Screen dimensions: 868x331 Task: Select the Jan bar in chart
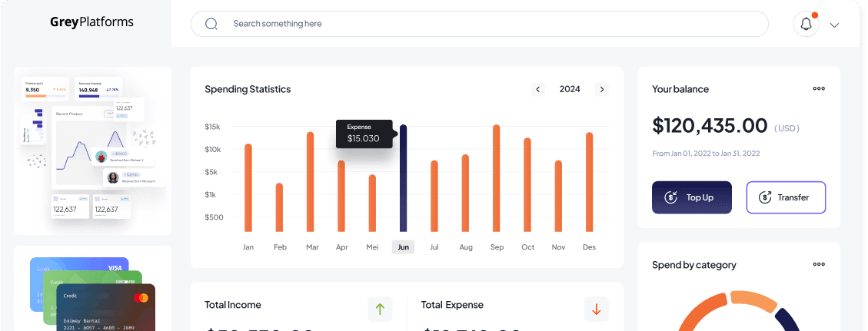(248, 188)
